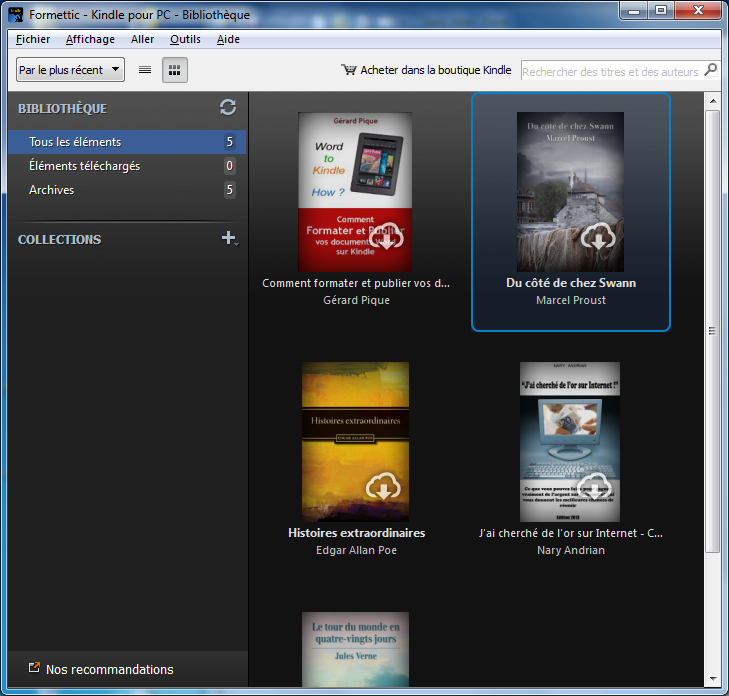
Task: Select the Histoires extraordinaires book cover
Action: tap(355, 442)
